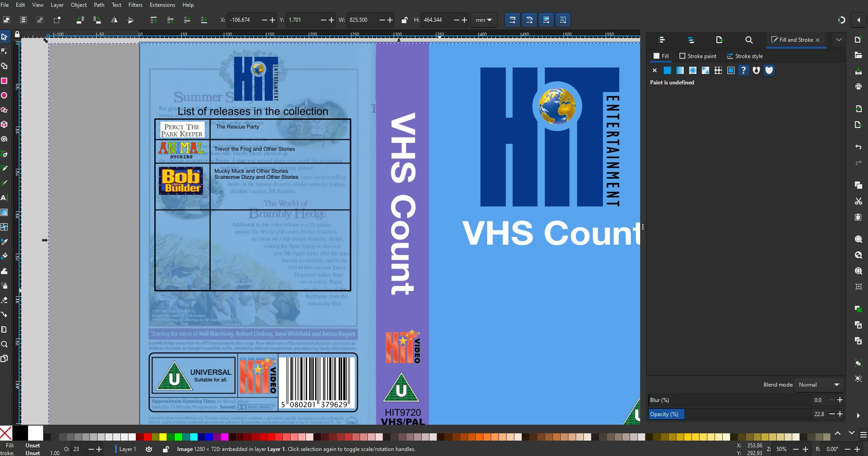The width and height of the screenshot is (868, 456).
Task: Open the Filters menu
Action: [135, 5]
